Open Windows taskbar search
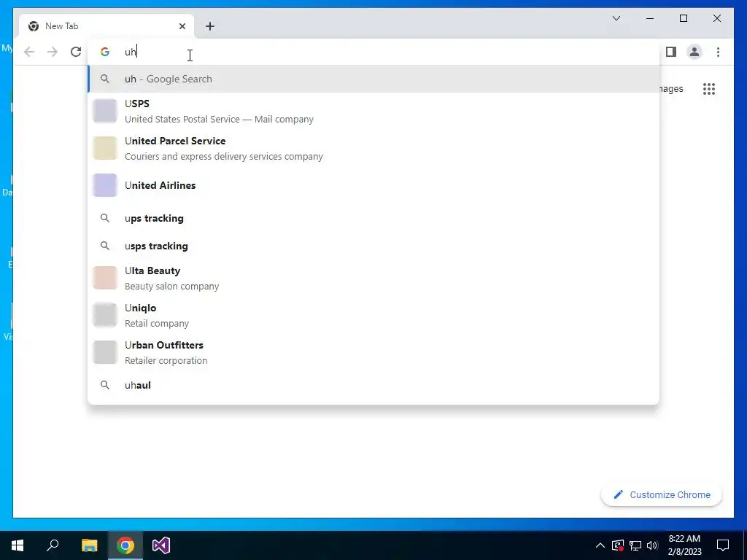Screen dimensions: 747x560 [53, 545]
